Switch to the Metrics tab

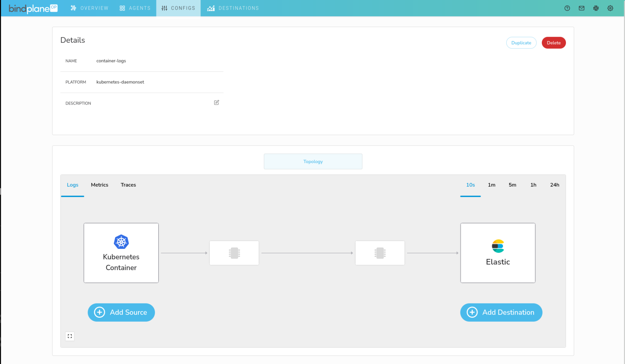tap(100, 185)
